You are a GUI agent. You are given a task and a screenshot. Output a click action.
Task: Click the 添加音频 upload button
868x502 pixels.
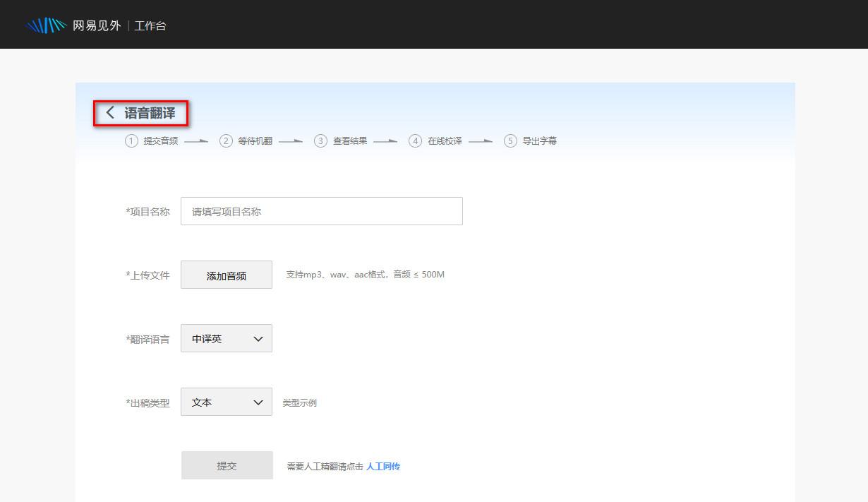click(x=226, y=275)
